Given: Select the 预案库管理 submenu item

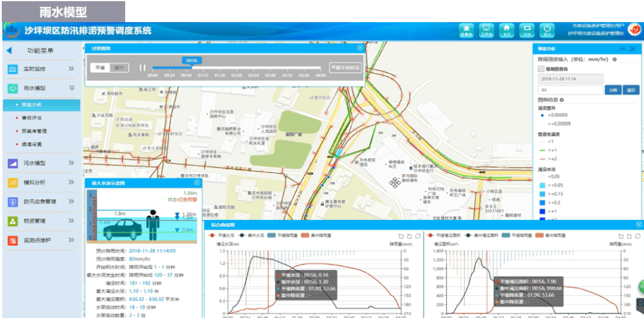Looking at the screenshot, I should 34,131.
